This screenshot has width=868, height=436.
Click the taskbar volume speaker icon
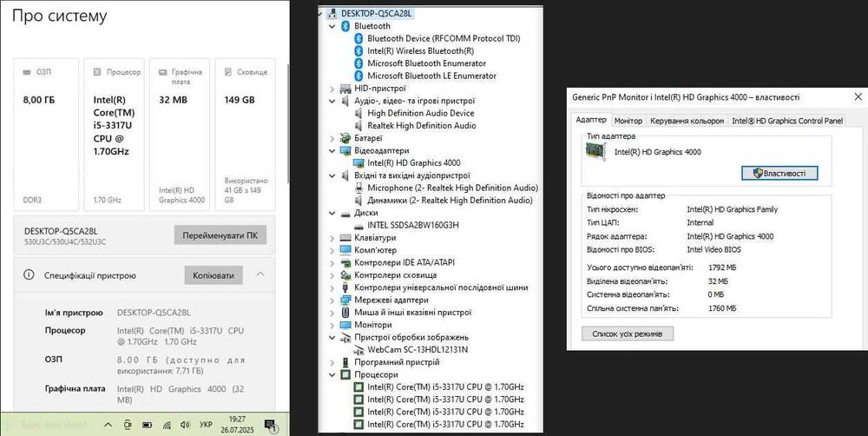tap(186, 425)
